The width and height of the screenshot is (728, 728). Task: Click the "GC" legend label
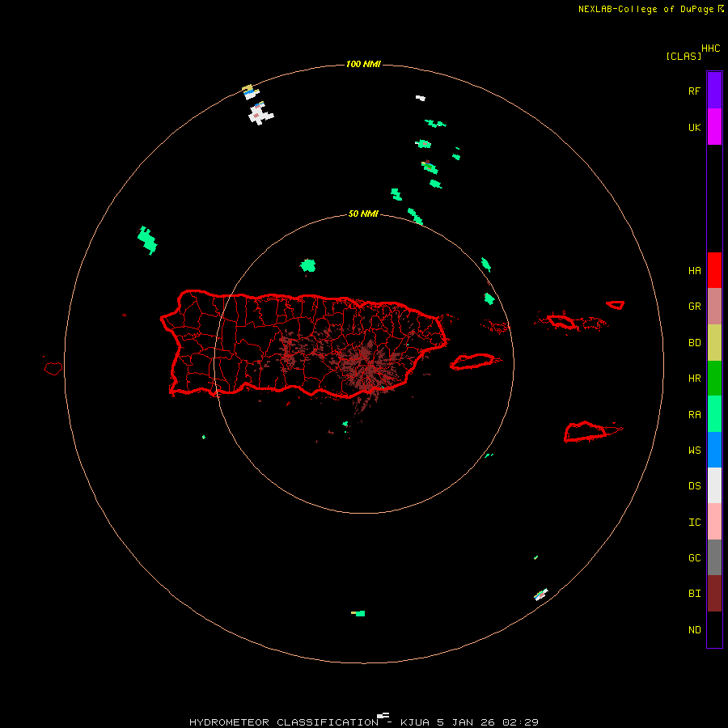click(x=694, y=558)
